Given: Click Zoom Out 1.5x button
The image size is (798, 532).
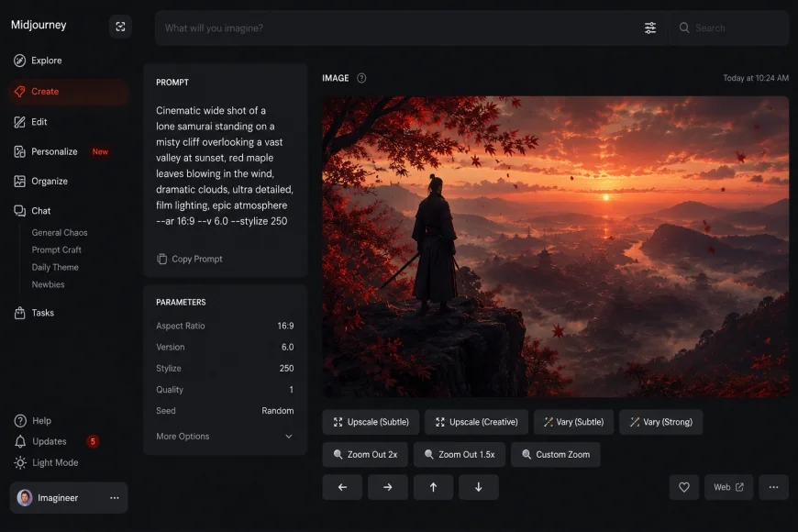Looking at the screenshot, I should (459, 455).
